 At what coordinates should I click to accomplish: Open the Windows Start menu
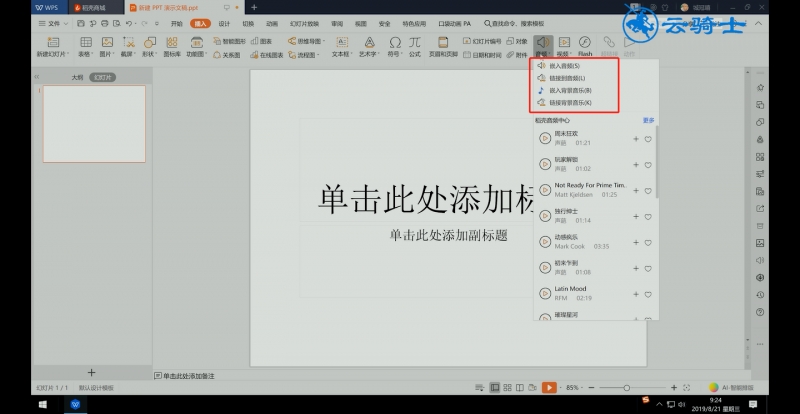43,404
